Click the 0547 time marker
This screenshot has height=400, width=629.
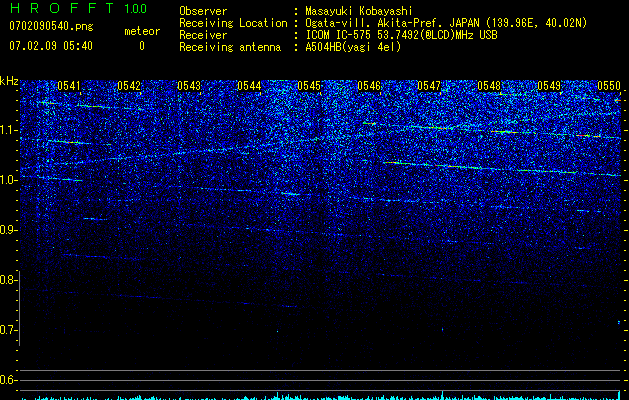point(429,85)
